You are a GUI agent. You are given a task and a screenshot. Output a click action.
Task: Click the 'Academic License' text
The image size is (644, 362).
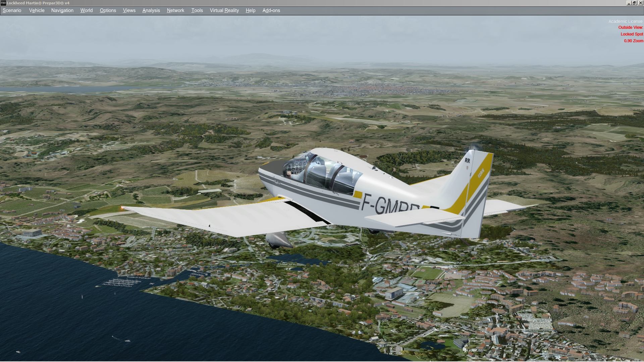point(625,21)
